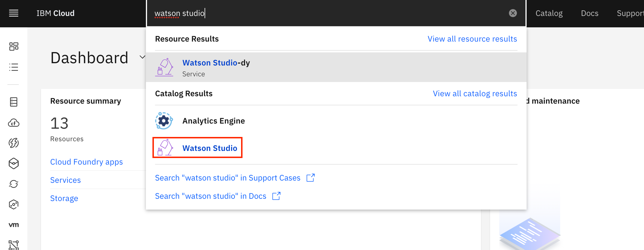644x250 pixels.
Task: Select the Watson Studio-dy service result
Action: pyautogui.click(x=336, y=67)
